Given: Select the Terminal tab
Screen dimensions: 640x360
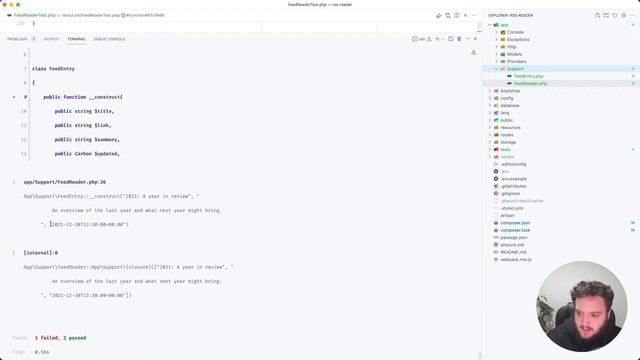Looking at the screenshot, I should coord(76,39).
